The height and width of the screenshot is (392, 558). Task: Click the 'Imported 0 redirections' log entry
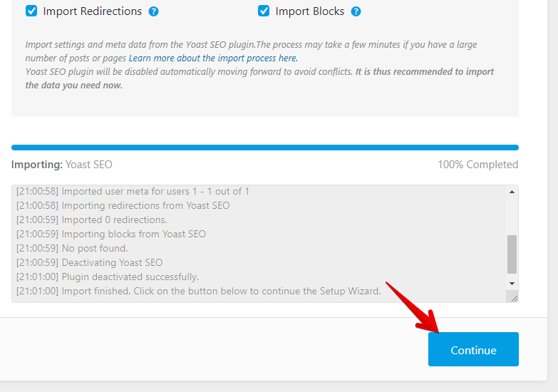point(91,220)
